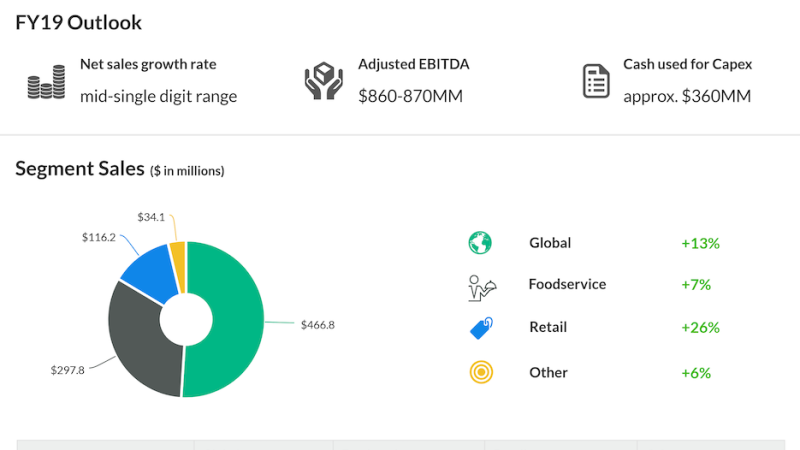Click the blue price tag Retail icon
Viewport: 800px width, 450px height.
click(481, 328)
